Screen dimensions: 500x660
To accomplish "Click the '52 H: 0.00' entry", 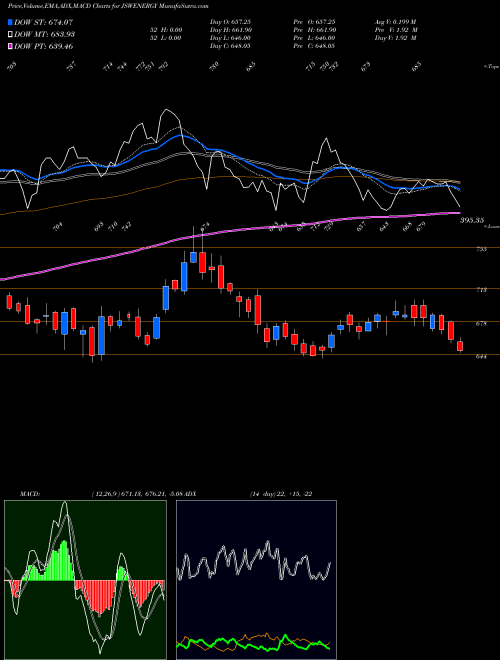I will [x=165, y=30].
